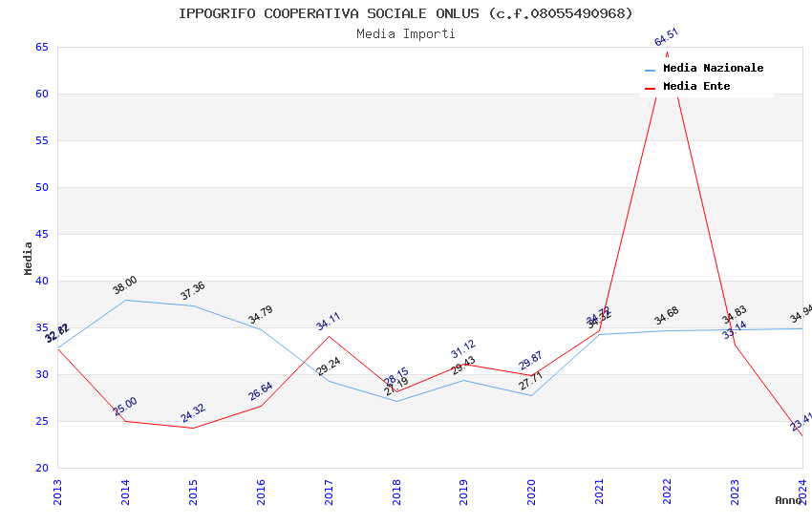
Task: Click the 64.51 peak data label
Action: (x=667, y=37)
